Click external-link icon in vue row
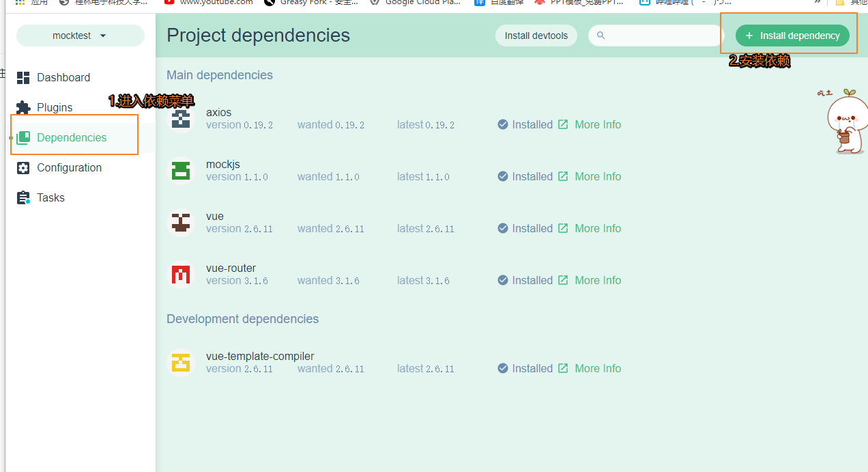 click(563, 228)
